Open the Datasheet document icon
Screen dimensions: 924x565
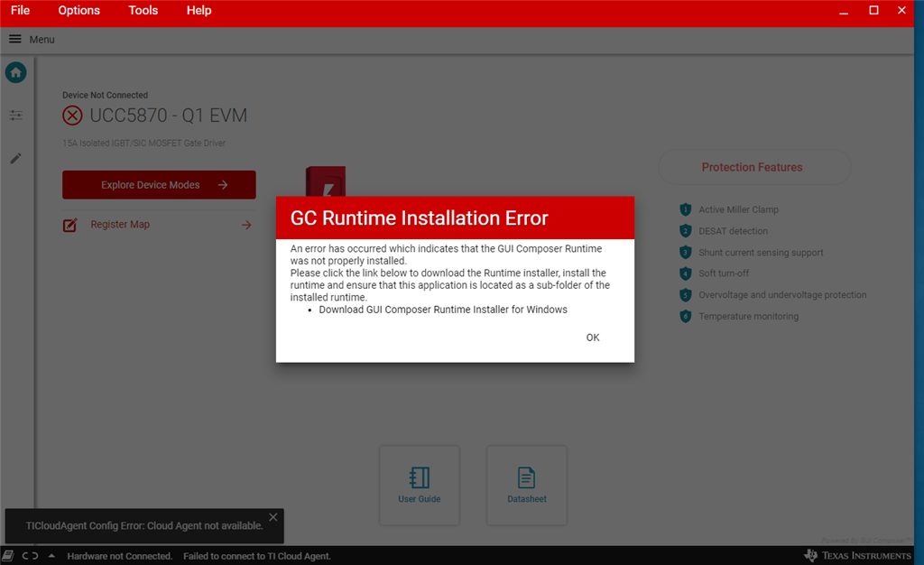(x=526, y=477)
